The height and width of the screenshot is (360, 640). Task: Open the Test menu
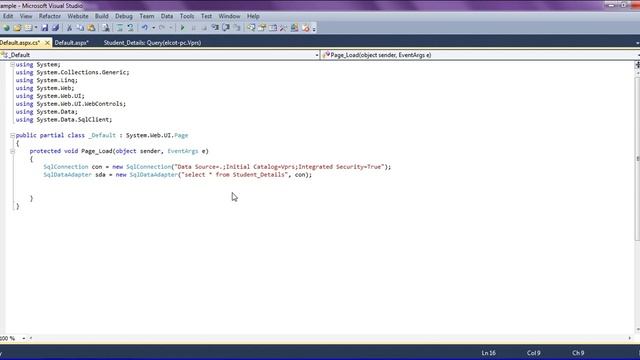[207, 16]
